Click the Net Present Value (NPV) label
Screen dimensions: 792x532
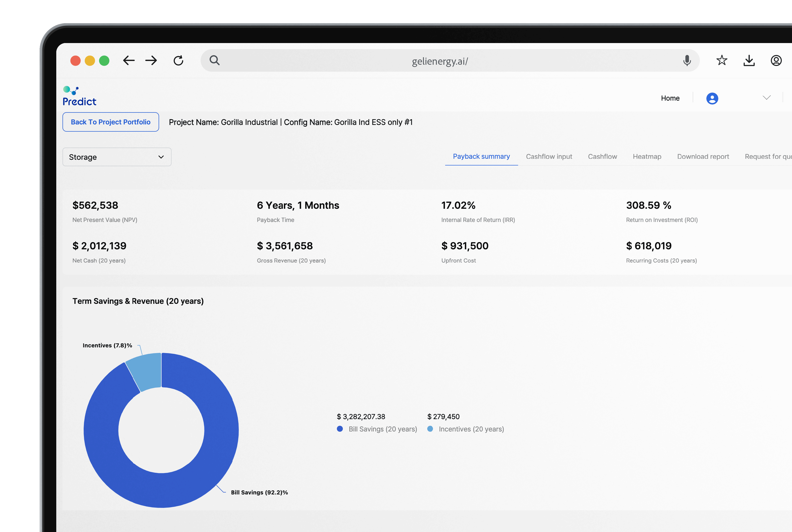(105, 220)
